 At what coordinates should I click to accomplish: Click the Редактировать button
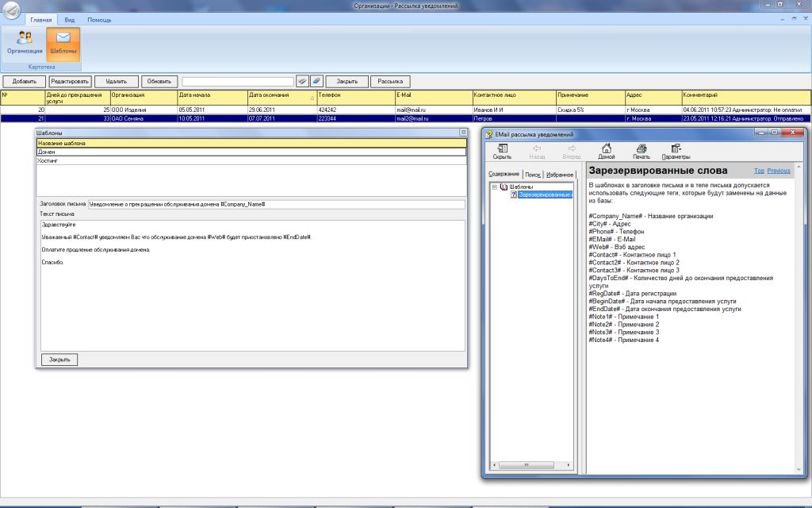point(70,82)
